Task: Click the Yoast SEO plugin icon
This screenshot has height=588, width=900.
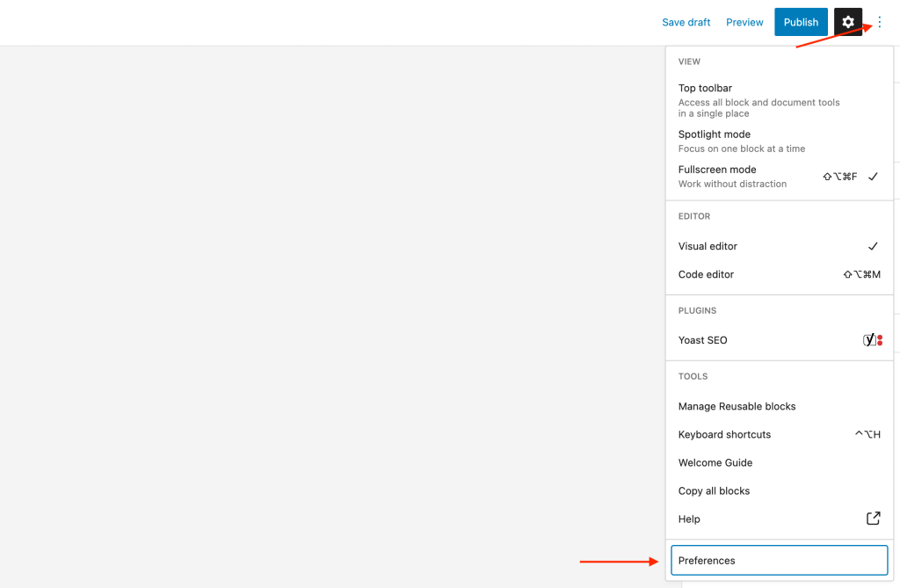Action: (x=871, y=340)
